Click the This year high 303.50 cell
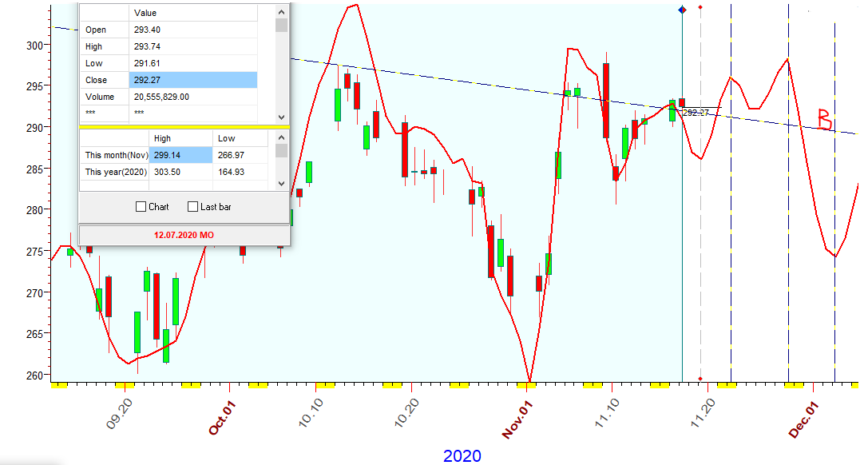 (x=180, y=172)
